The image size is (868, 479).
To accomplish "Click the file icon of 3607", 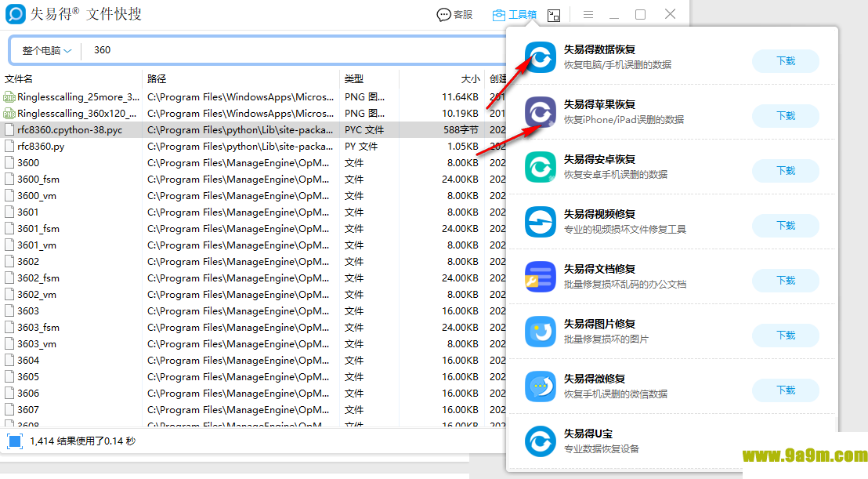I will pos(9,410).
